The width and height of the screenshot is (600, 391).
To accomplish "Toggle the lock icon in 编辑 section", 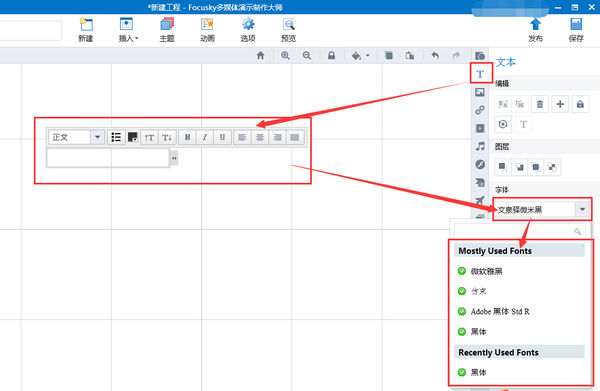I will pyautogui.click(x=580, y=104).
